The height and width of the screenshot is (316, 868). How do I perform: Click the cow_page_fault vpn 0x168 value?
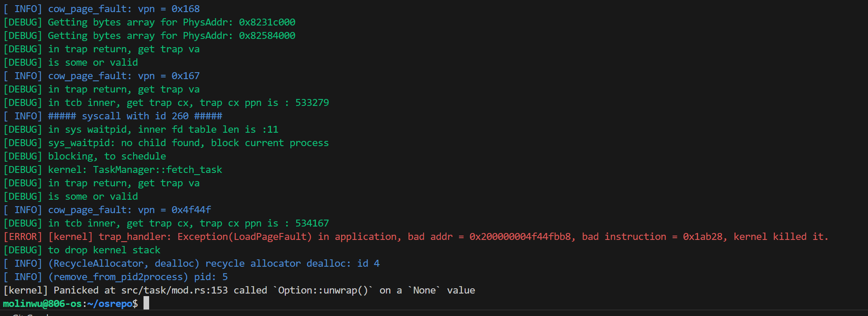pos(185,9)
